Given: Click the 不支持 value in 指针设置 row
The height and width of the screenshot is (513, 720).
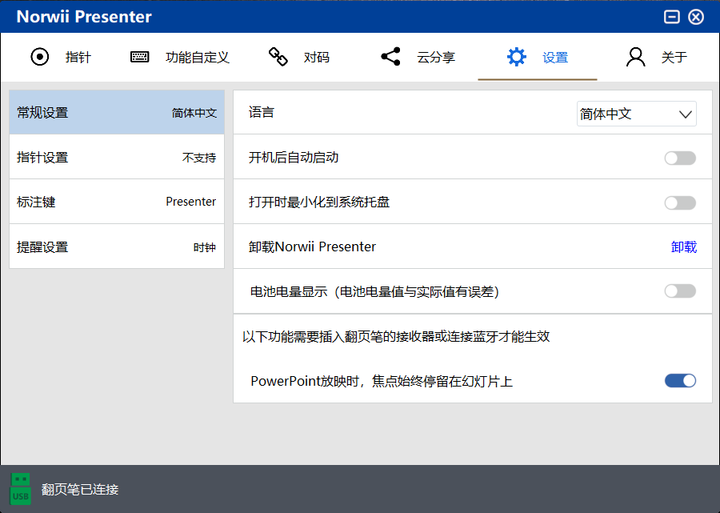Looking at the screenshot, I should pyautogui.click(x=199, y=158).
